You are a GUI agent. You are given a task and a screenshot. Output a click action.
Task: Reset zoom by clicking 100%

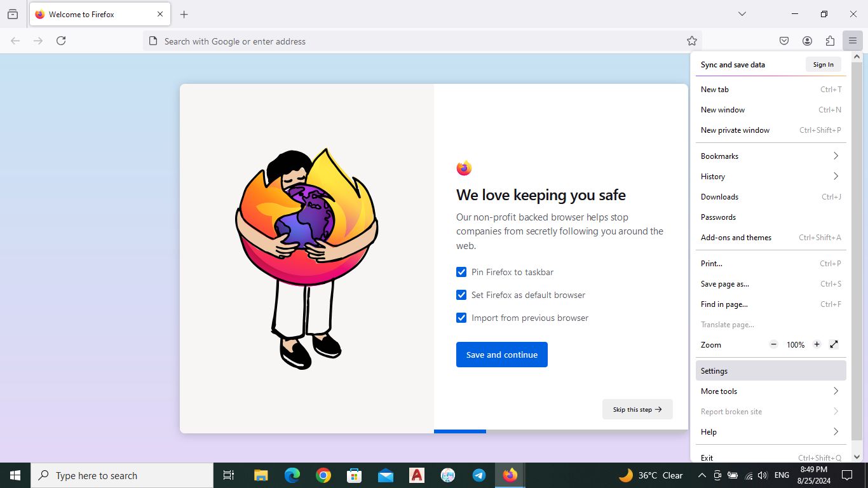click(796, 344)
